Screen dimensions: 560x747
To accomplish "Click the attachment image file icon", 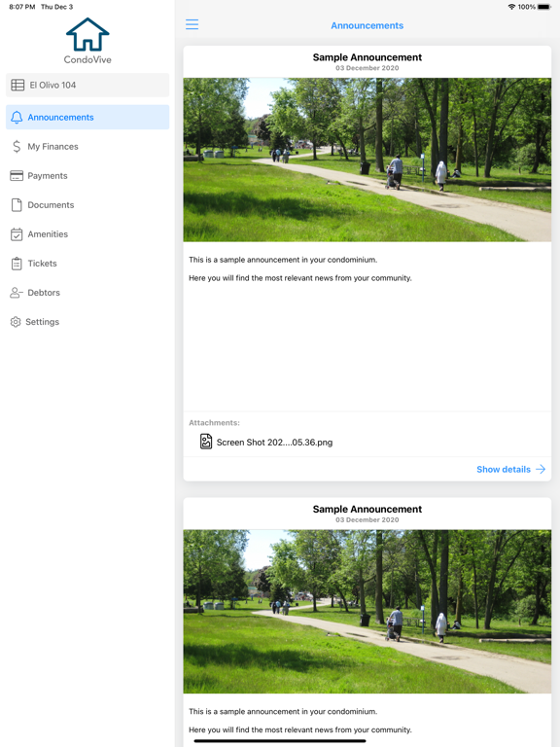I will click(206, 442).
